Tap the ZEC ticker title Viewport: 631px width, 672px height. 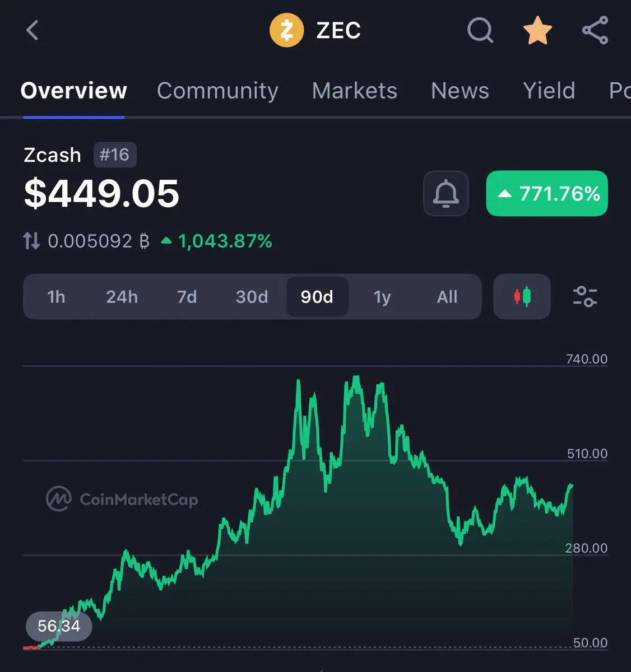pos(338,30)
